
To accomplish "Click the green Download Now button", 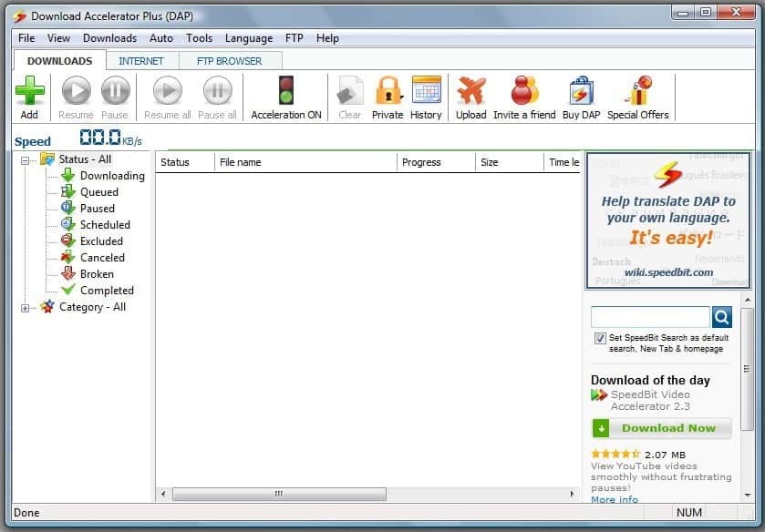I will (662, 428).
